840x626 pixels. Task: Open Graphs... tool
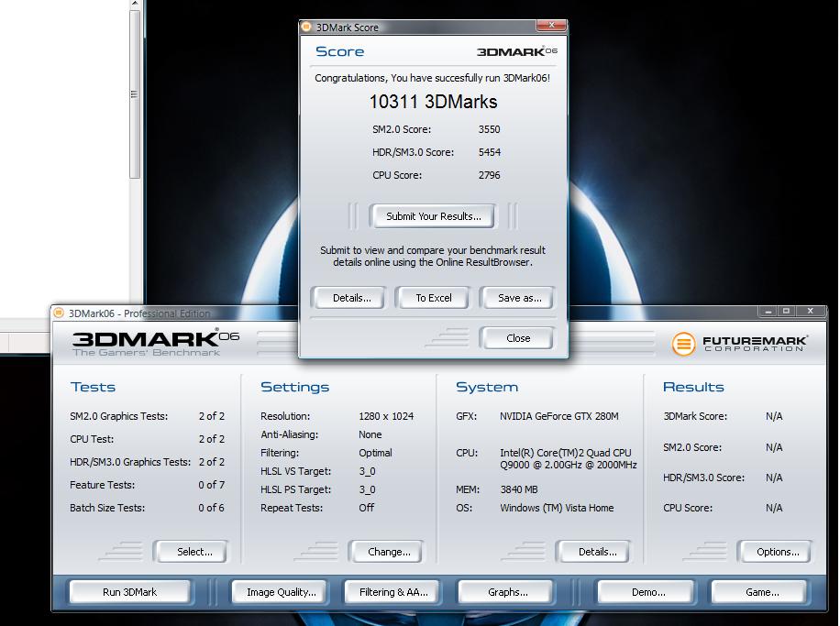(507, 592)
